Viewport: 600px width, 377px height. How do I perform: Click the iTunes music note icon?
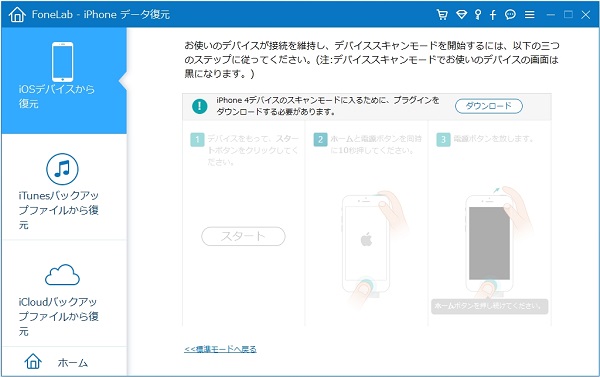pyautogui.click(x=62, y=169)
